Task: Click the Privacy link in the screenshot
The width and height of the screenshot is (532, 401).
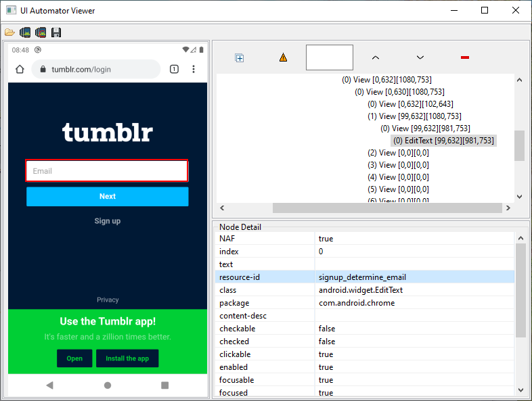Action: coord(108,300)
